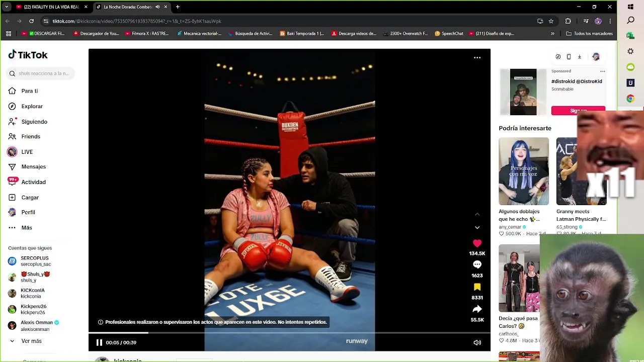Open Windows taskbar search
This screenshot has width=644, height=362.
[630, 21]
